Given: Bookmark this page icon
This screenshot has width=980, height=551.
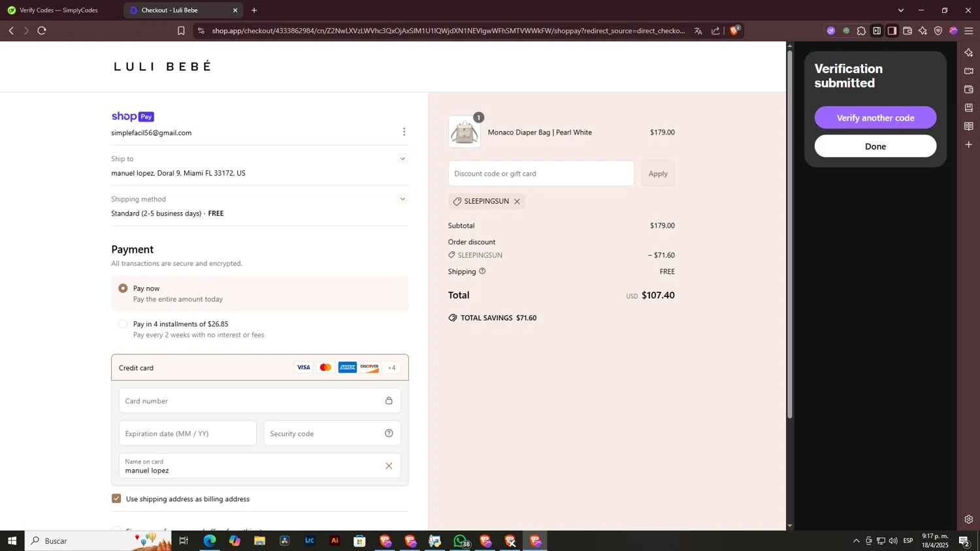Looking at the screenshot, I should click(181, 31).
